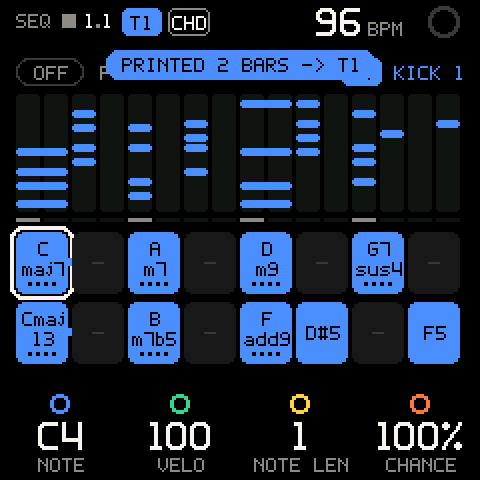
Task: Click the green VELO knob circle
Action: pyautogui.click(x=180, y=404)
